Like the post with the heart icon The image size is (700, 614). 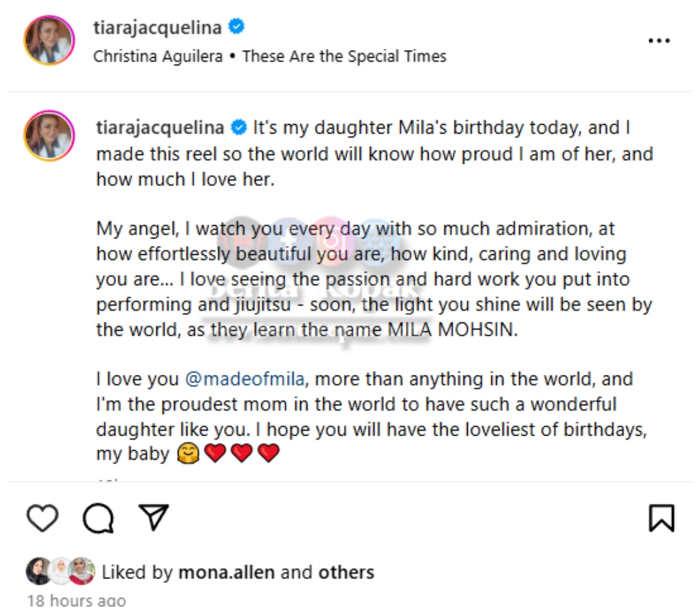click(x=43, y=518)
